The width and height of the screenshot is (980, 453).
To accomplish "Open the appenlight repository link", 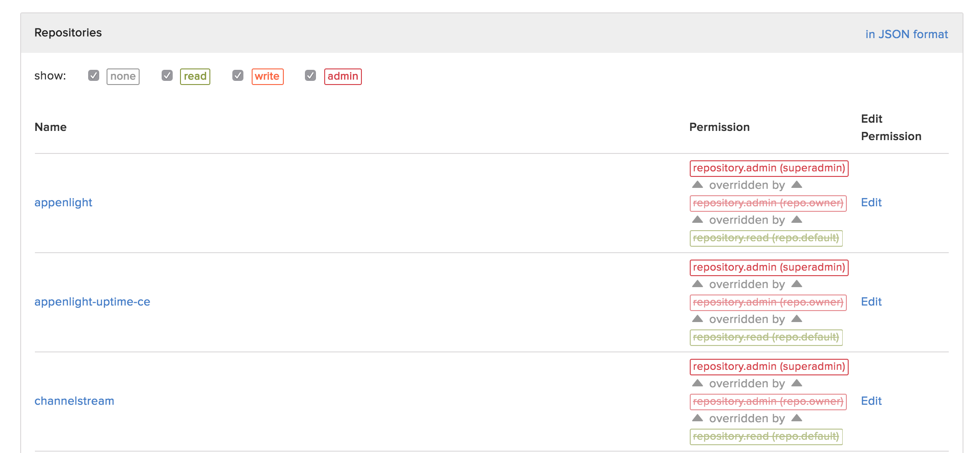I will [x=63, y=203].
